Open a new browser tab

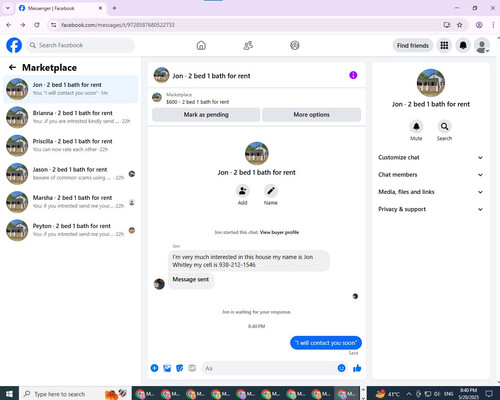click(114, 8)
